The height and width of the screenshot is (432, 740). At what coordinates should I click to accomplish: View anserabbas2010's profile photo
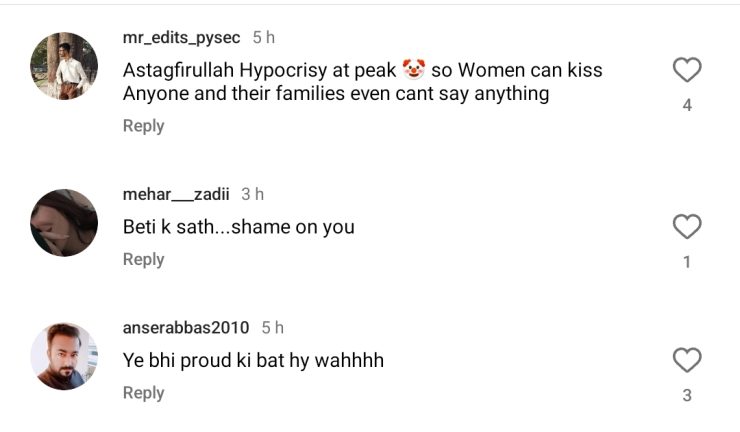64,356
